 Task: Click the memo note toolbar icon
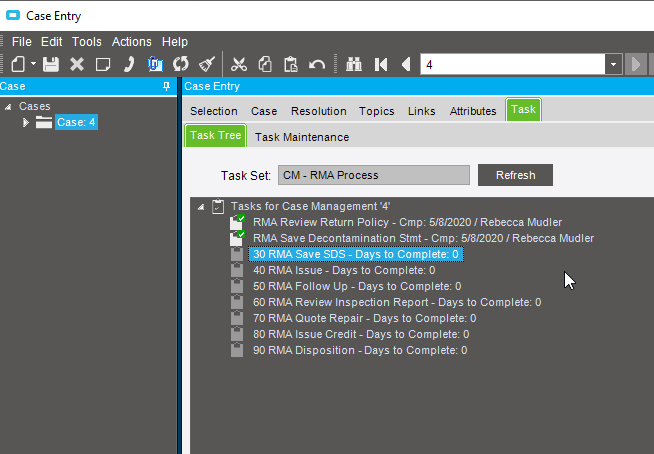tap(103, 65)
